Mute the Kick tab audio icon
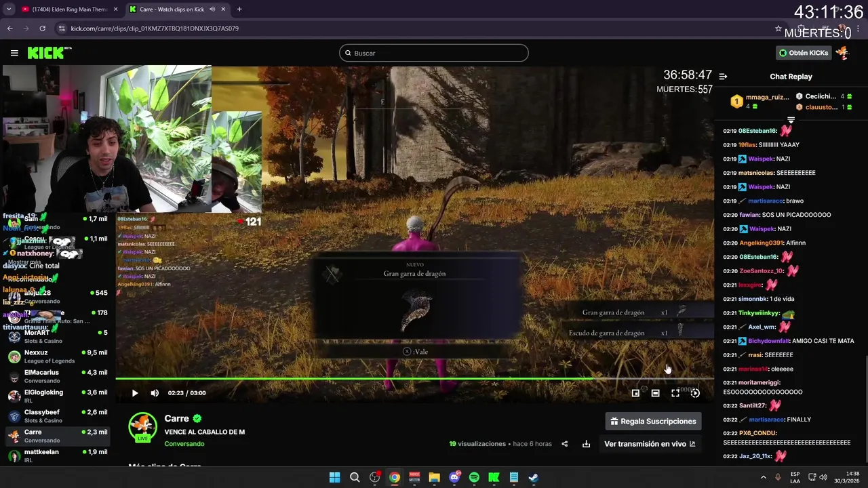The image size is (868, 488). tap(212, 9)
